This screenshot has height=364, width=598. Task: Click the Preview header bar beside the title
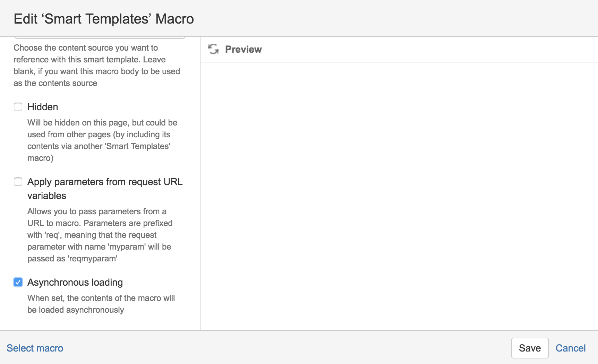pos(430,49)
